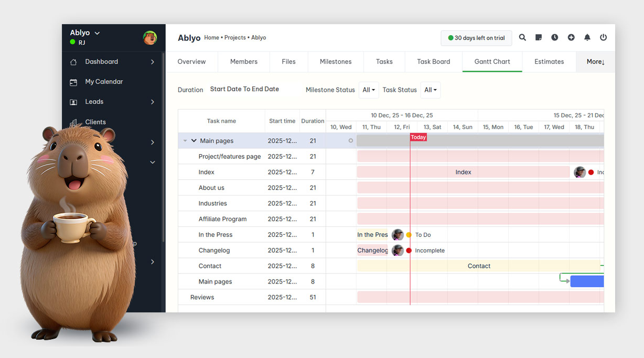Open the notes panel icon
644x358 pixels.
(538, 37)
